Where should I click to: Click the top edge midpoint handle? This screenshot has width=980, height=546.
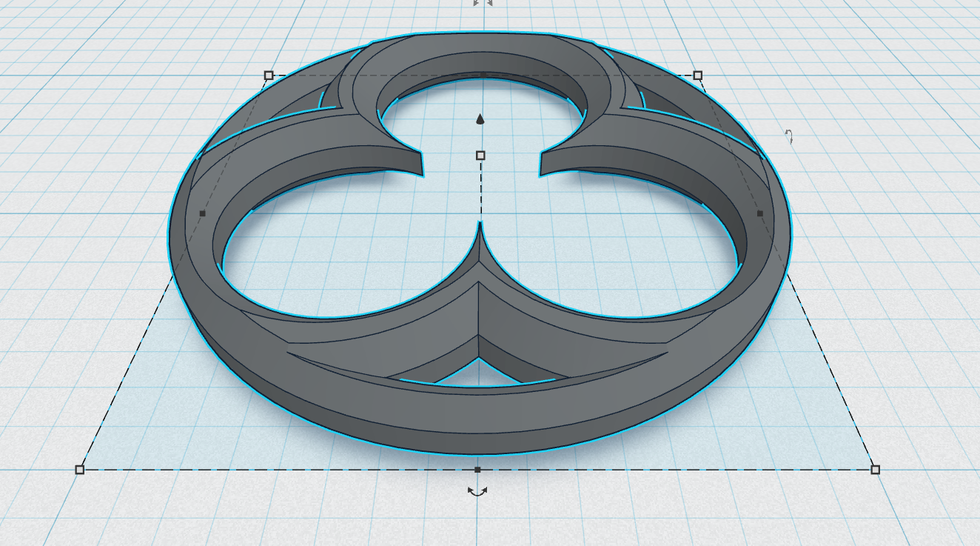point(483,76)
